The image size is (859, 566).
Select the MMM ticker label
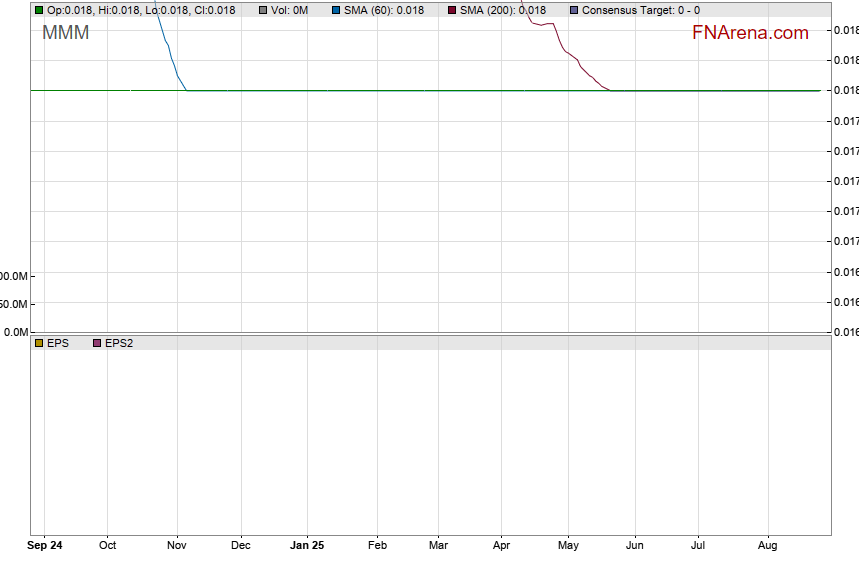(x=65, y=33)
